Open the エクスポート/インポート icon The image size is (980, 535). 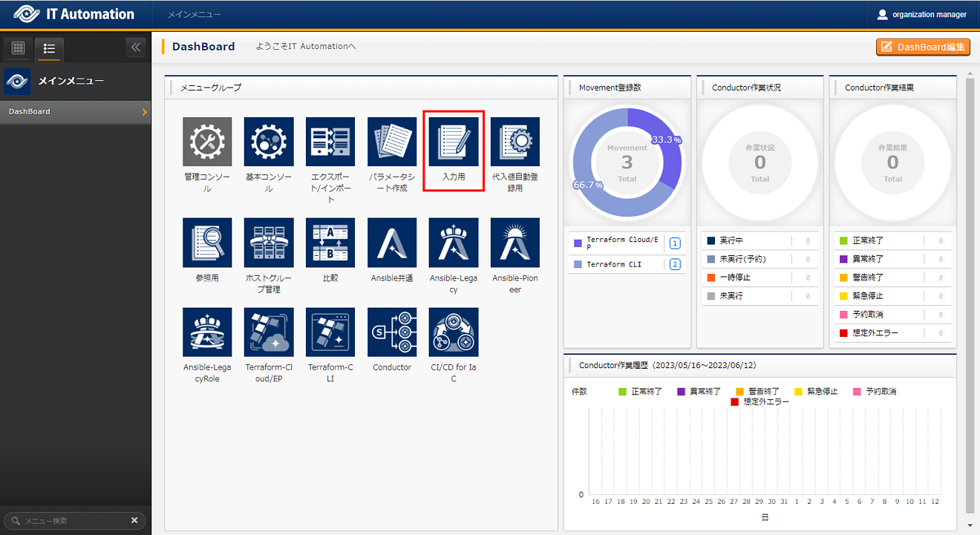[330, 142]
